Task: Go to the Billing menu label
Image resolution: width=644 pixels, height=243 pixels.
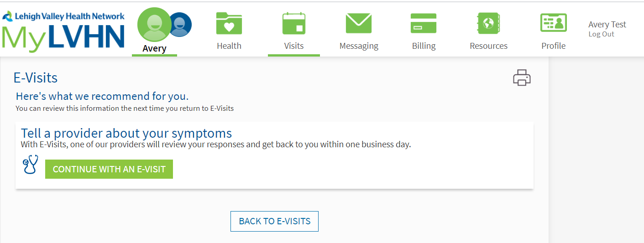Action: [x=424, y=46]
